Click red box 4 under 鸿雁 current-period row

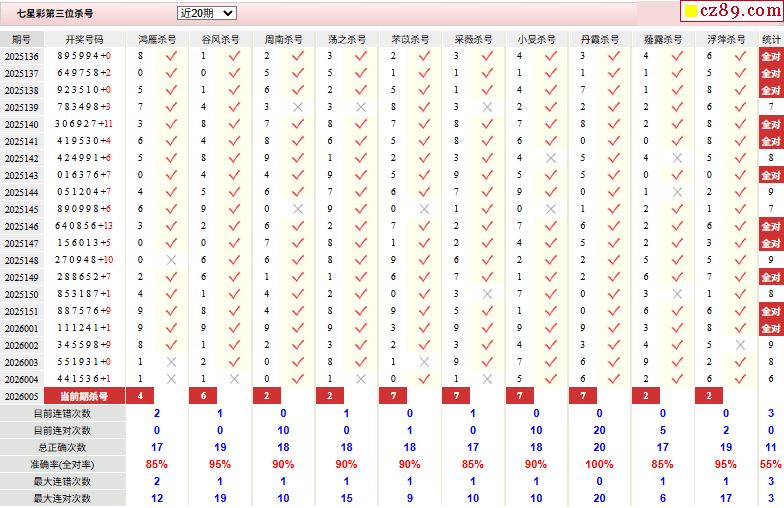tap(140, 396)
